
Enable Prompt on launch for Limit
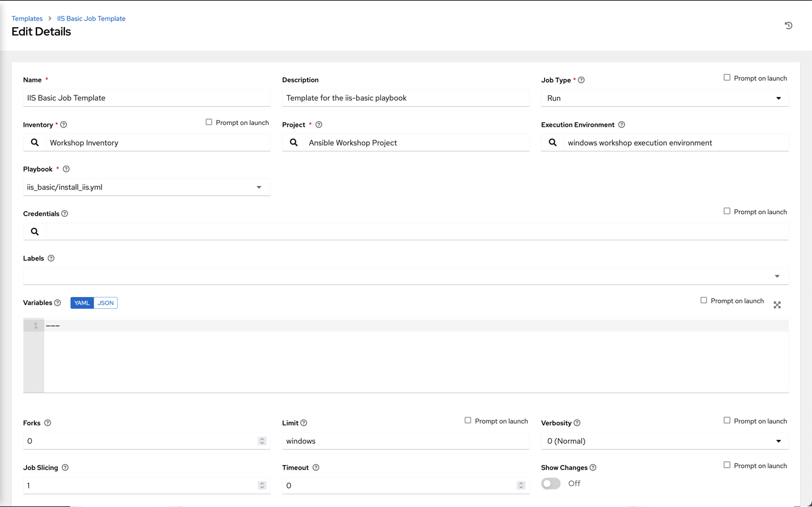tap(468, 420)
